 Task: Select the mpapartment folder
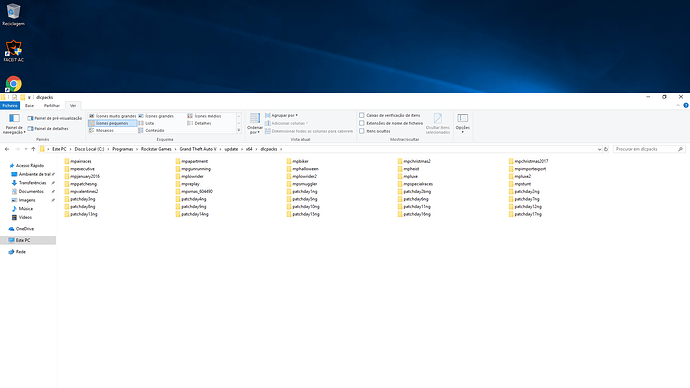point(191,161)
